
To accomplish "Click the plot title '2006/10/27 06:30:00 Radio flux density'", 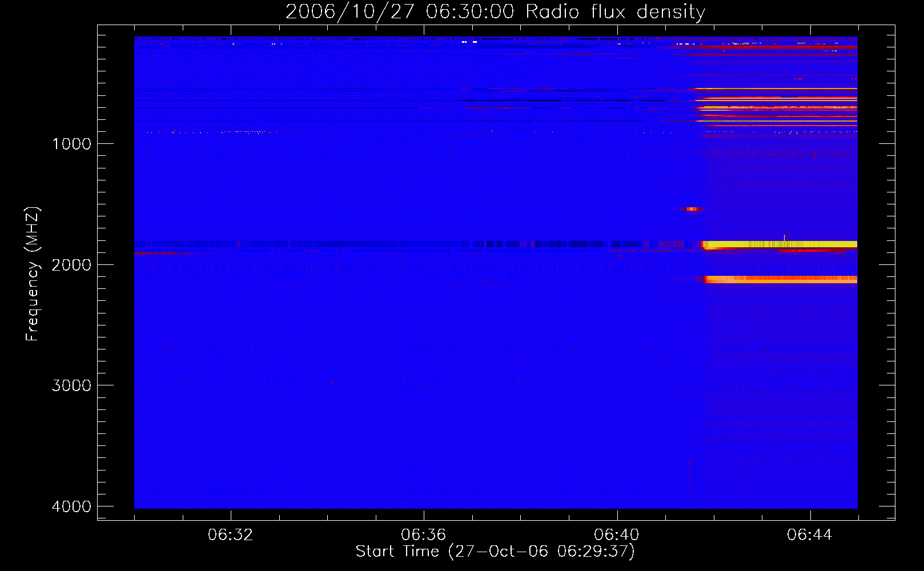I will (x=495, y=12).
